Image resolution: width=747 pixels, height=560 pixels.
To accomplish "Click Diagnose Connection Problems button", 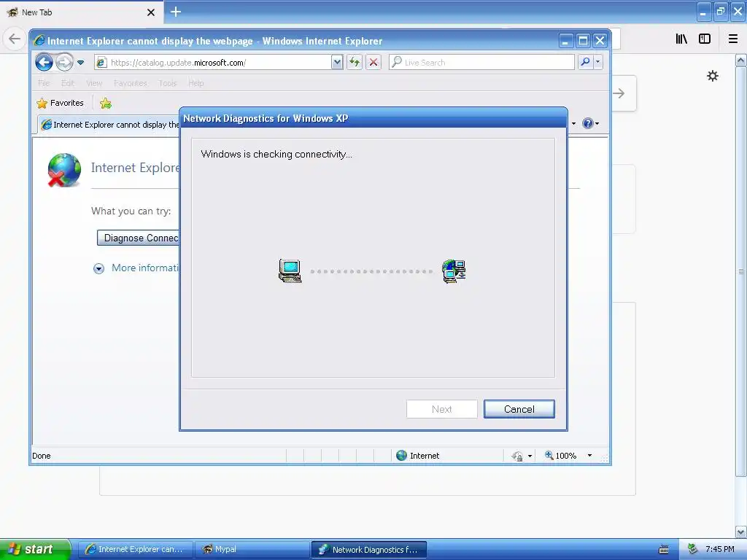I will (138, 238).
